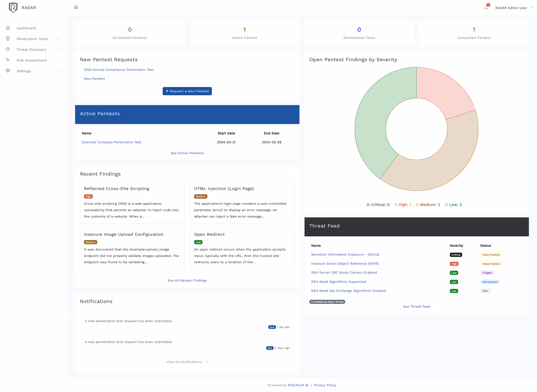Image resolution: width=537 pixels, height=392 pixels.
Task: Expand the Settings section chevron
Action: (x=58, y=71)
